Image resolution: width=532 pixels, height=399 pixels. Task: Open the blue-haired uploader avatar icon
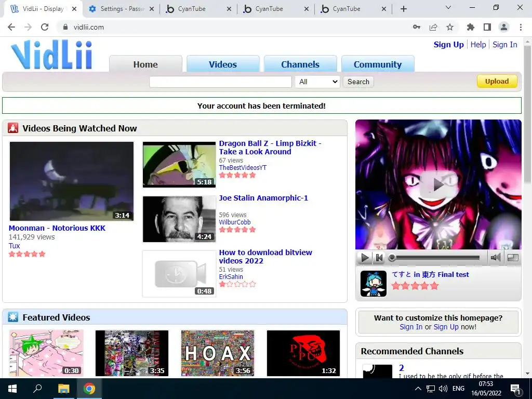coord(373,284)
